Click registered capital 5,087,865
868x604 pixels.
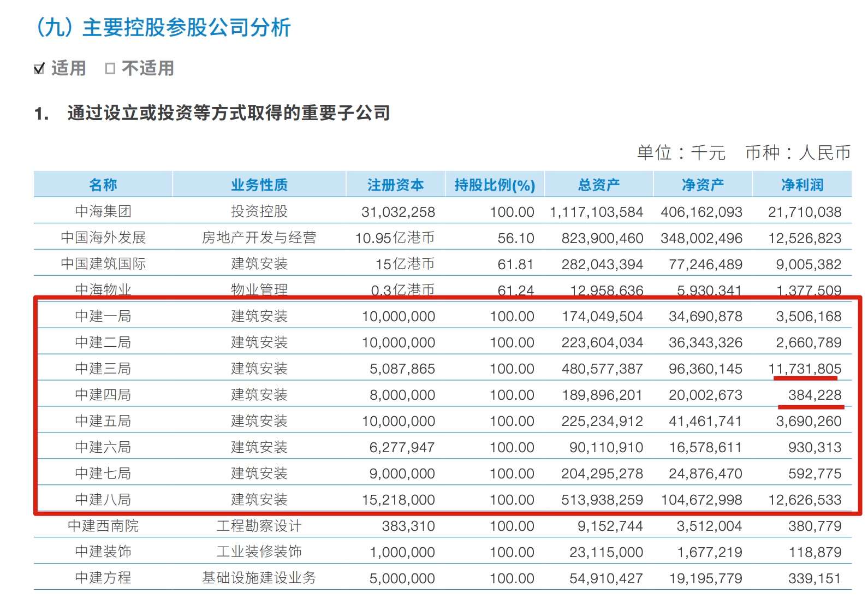(x=402, y=369)
